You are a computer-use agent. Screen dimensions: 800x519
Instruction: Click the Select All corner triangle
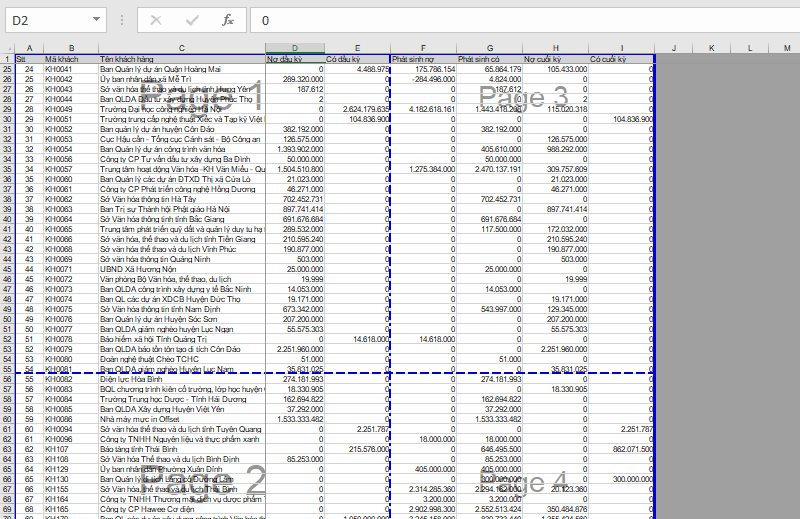(7, 48)
